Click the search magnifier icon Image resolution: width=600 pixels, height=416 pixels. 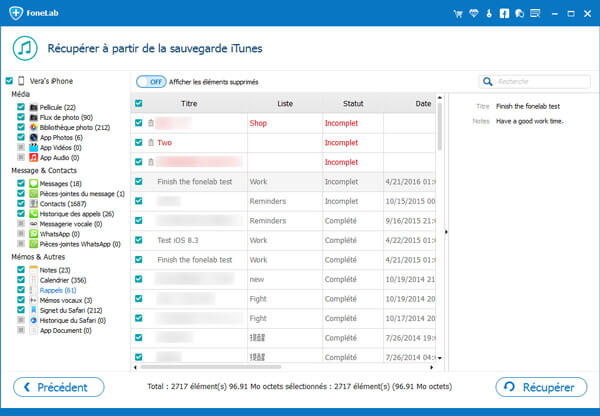488,82
